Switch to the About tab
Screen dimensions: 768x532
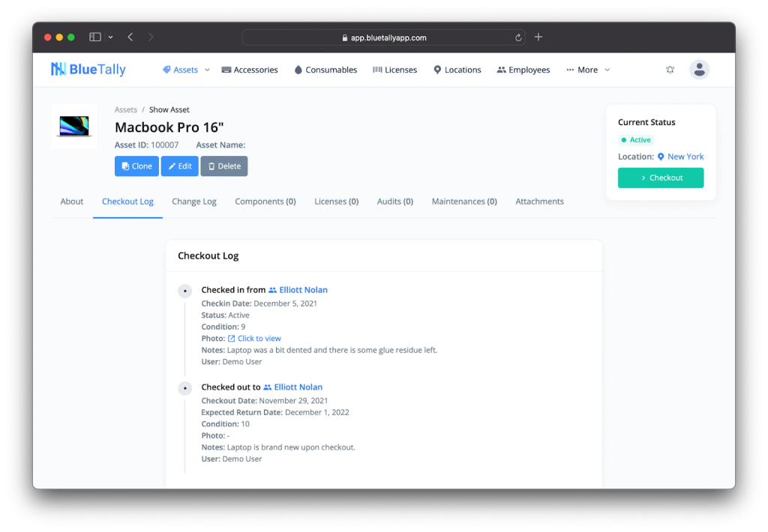click(71, 202)
